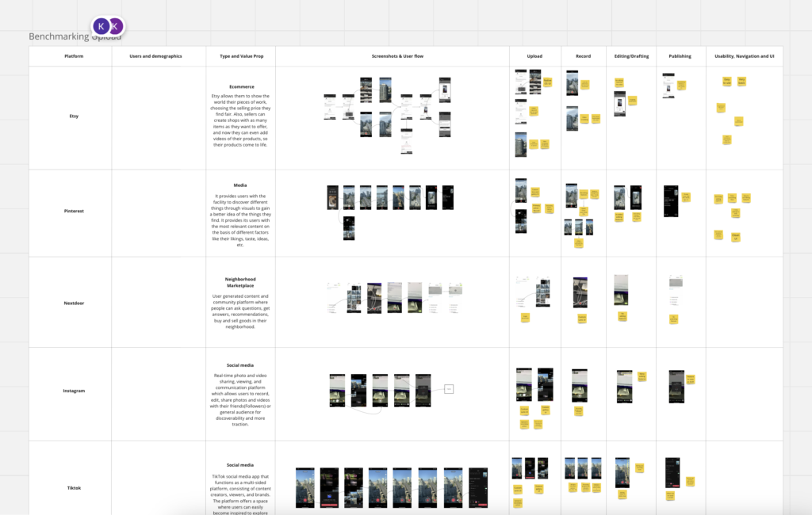Viewport: 812px width, 515px height.
Task: Select the Ecommerce description text for Etsy
Action: pos(241,122)
